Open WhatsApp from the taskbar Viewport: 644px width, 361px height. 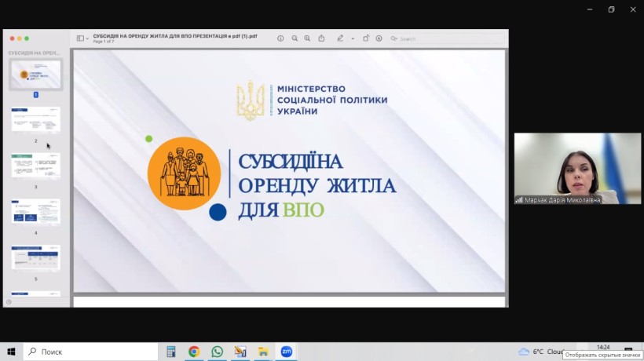coord(218,352)
